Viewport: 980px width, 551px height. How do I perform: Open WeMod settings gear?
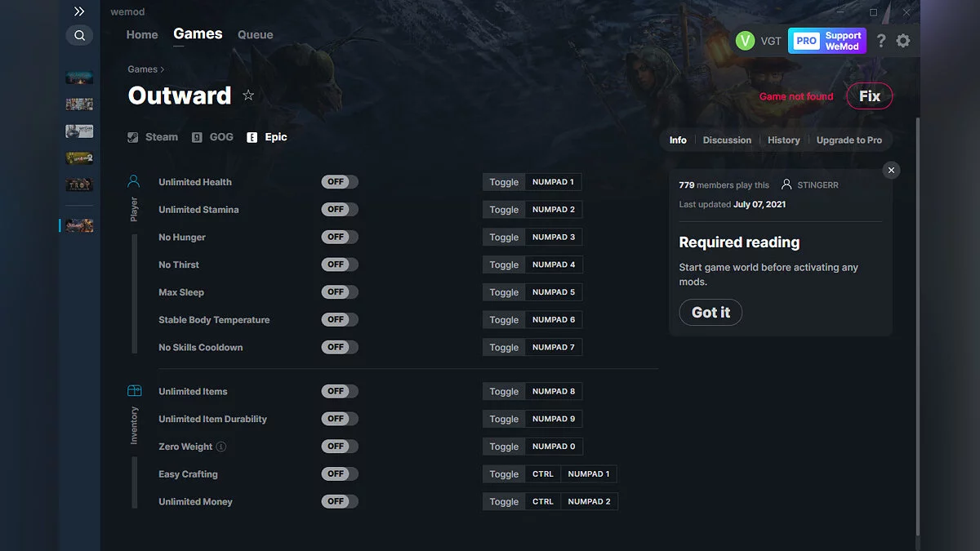903,40
